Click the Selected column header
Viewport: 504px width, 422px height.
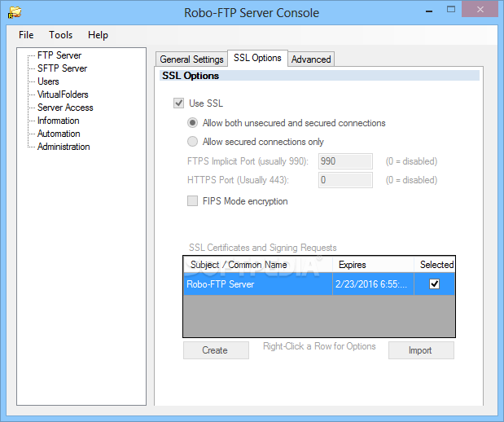[x=434, y=265]
